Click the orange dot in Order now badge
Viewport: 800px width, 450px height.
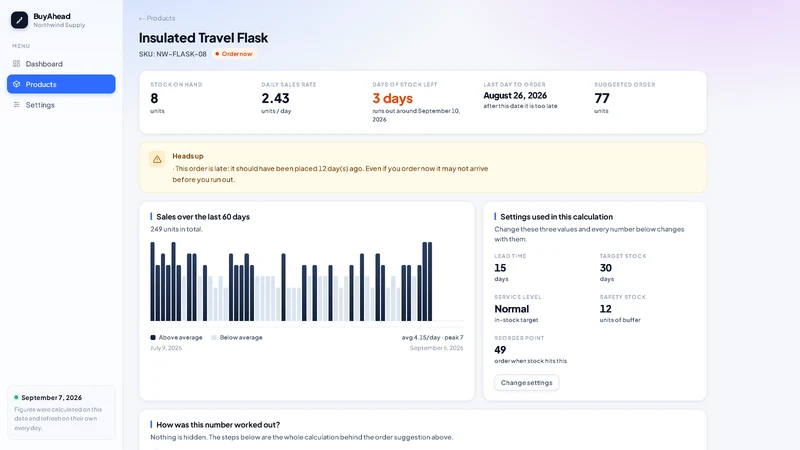(x=217, y=54)
